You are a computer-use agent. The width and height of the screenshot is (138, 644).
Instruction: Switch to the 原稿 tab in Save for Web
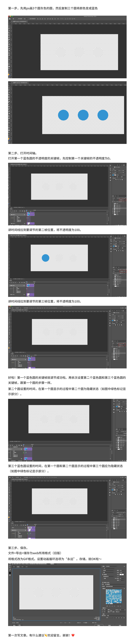click(14, 567)
